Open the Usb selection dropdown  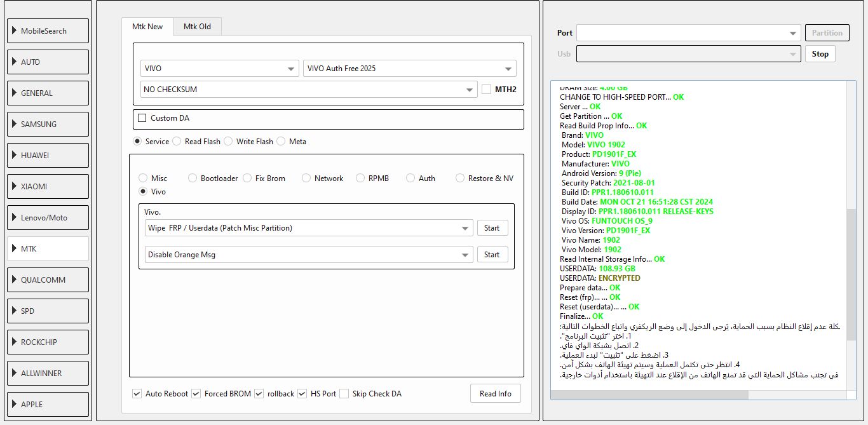689,54
